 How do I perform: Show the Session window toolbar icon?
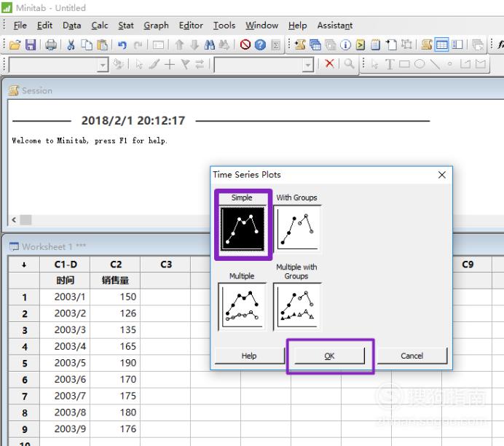point(427,44)
